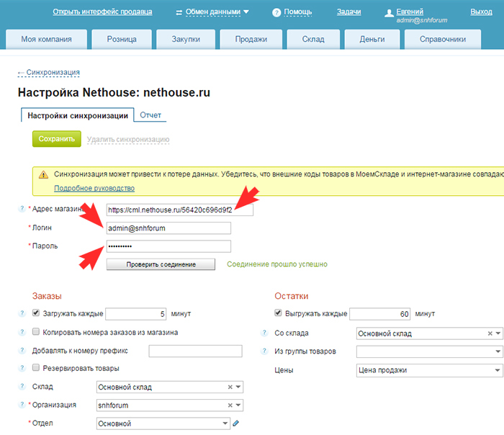Click the Пароль input field
Screen dimensions: 504x435
pyautogui.click(x=168, y=246)
